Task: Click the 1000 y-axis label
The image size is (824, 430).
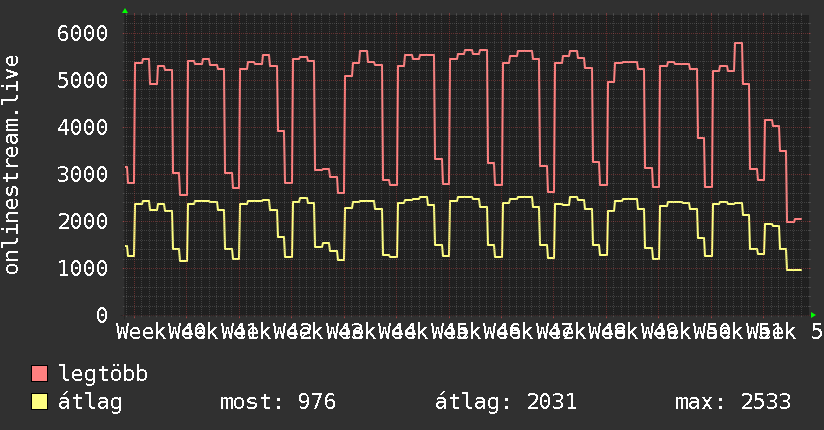Action: click(83, 268)
